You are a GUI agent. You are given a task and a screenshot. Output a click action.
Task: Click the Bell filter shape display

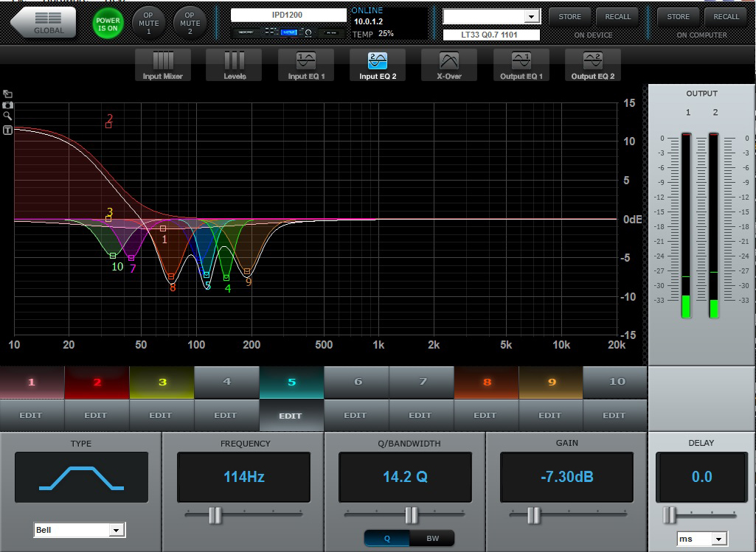pyautogui.click(x=81, y=478)
